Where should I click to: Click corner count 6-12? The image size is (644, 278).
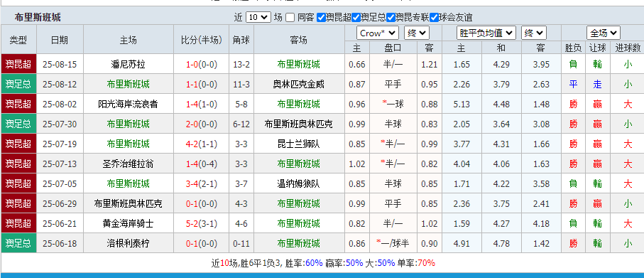coord(241,124)
